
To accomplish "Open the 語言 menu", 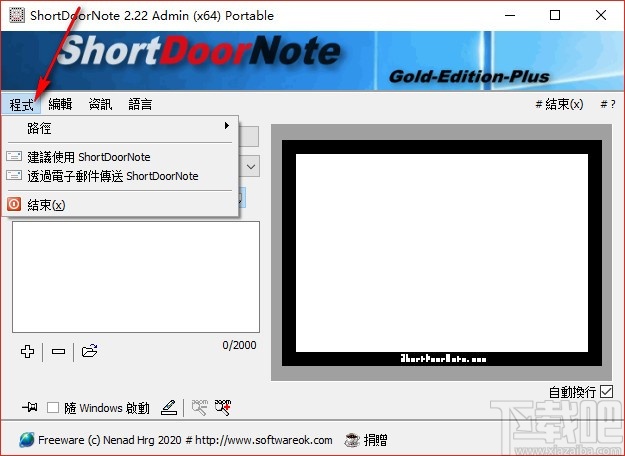I will [x=140, y=104].
